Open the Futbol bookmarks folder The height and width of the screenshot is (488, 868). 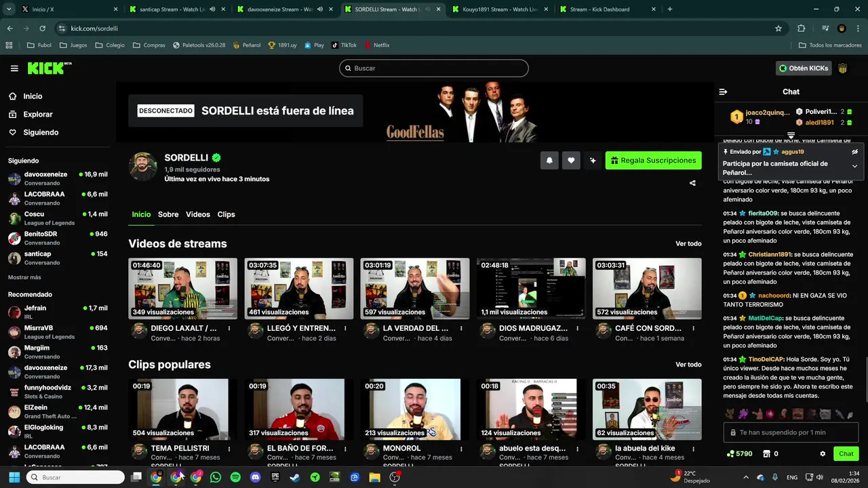coord(39,45)
